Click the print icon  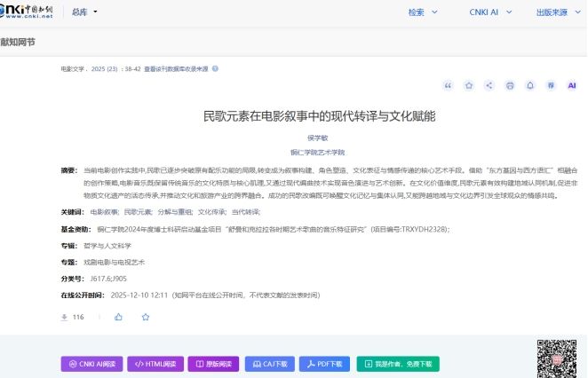pyautogui.click(x=510, y=86)
